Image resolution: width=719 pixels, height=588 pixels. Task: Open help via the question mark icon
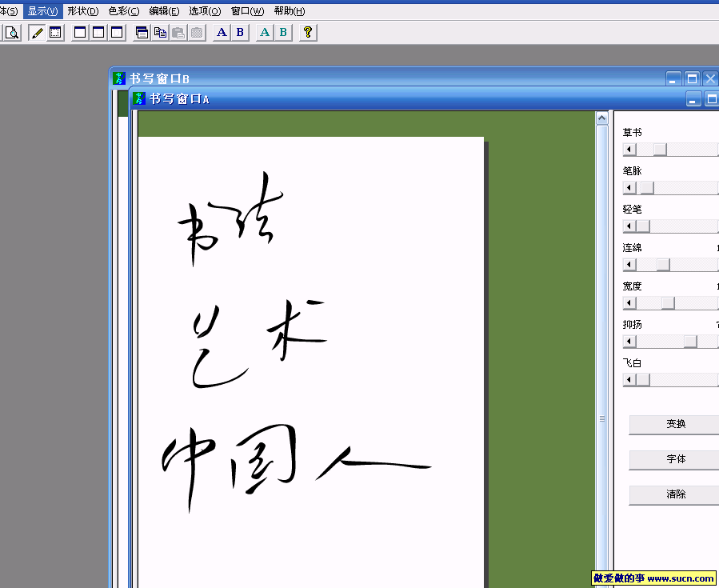tap(307, 32)
